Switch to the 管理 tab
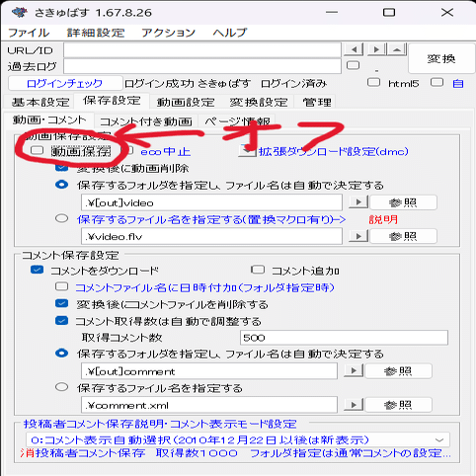This screenshot has width=476, height=476. click(x=317, y=102)
